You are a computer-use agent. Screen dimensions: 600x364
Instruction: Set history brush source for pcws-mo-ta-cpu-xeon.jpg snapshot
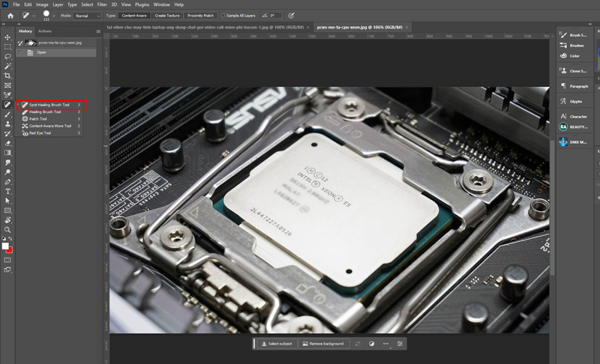[20, 43]
